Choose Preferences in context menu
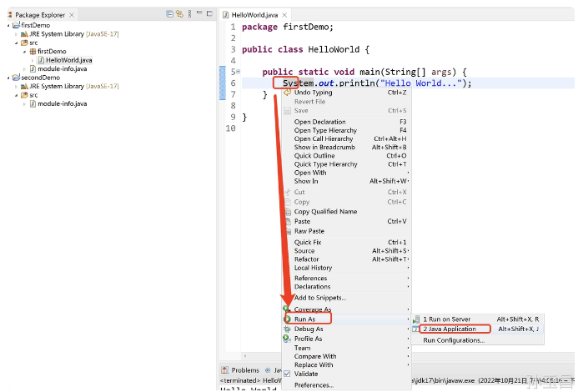This screenshot has width=578, height=392. (346, 385)
